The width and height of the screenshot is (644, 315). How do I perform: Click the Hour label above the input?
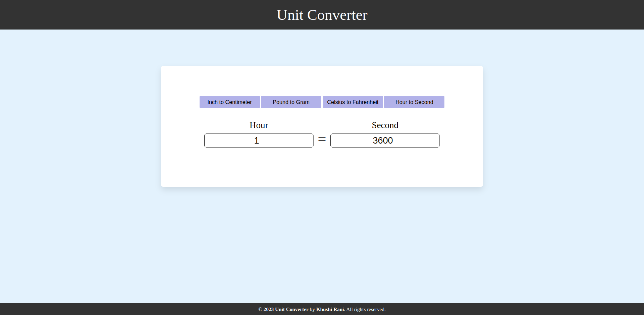click(259, 125)
